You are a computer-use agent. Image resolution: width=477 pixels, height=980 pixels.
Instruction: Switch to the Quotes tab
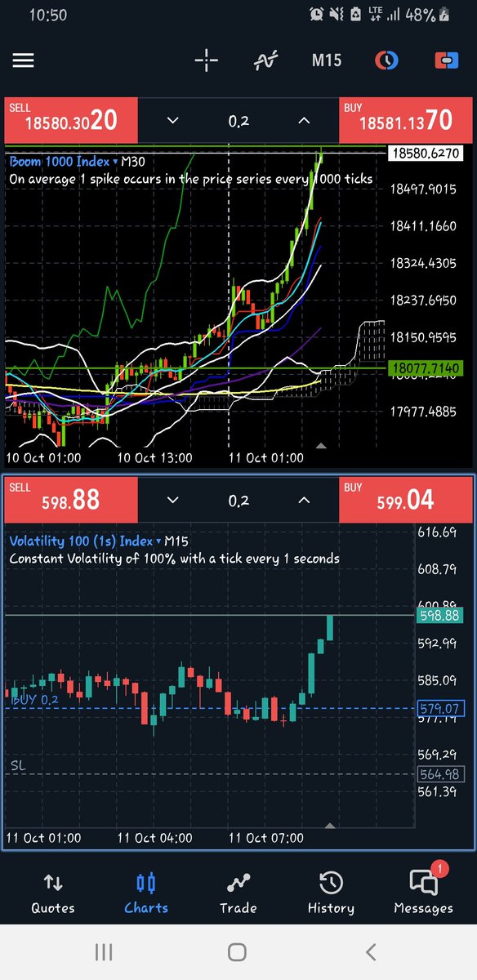52,892
